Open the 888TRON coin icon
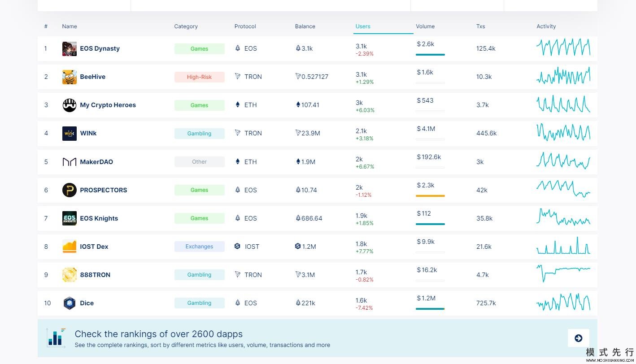 (70, 275)
